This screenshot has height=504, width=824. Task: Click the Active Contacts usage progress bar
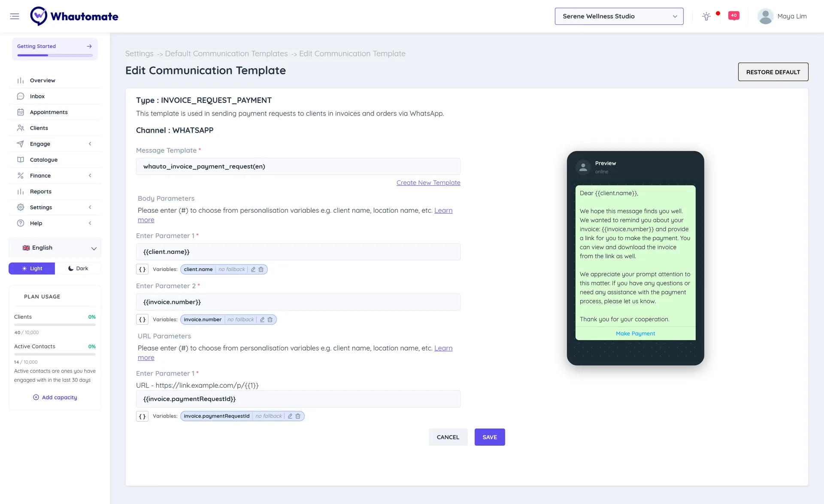pyautogui.click(x=55, y=354)
